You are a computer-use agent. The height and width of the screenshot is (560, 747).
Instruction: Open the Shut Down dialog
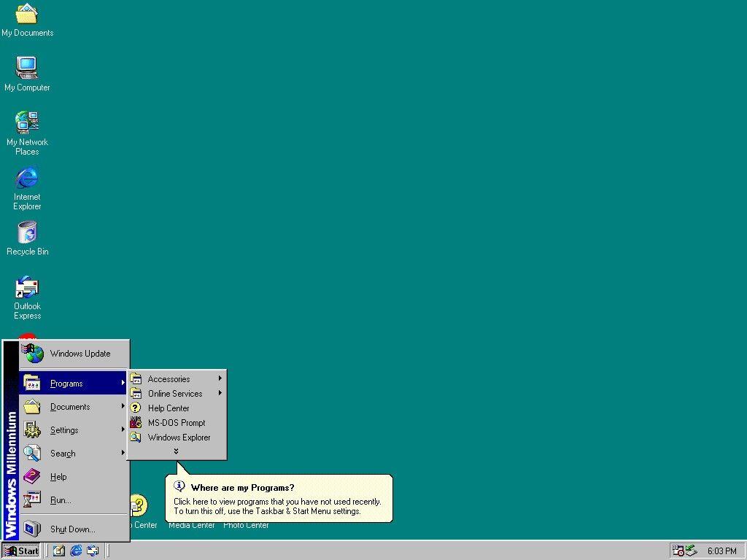click(71, 529)
